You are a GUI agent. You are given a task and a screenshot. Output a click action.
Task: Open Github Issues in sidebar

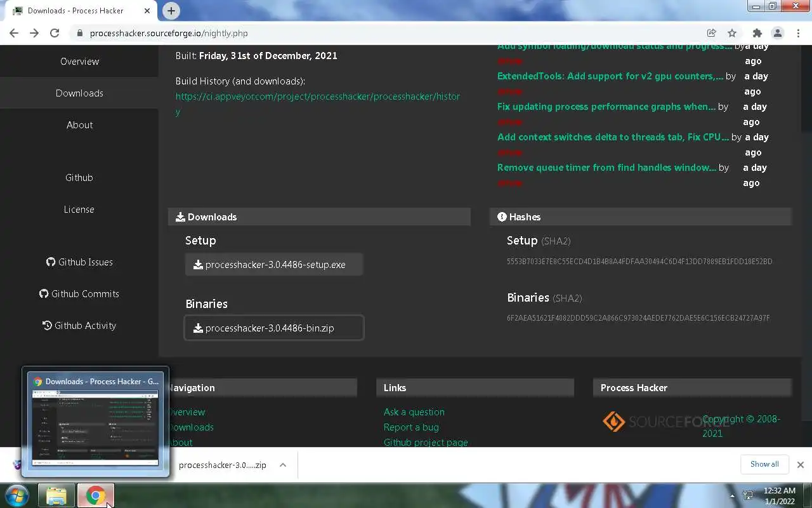pyautogui.click(x=79, y=262)
